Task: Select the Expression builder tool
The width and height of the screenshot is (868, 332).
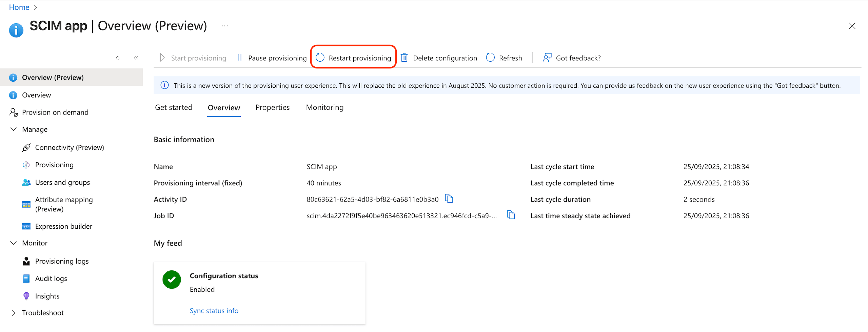Action: (63, 226)
